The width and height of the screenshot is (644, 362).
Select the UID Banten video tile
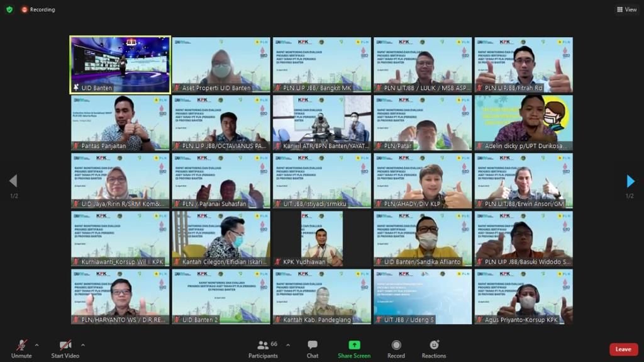coord(120,64)
